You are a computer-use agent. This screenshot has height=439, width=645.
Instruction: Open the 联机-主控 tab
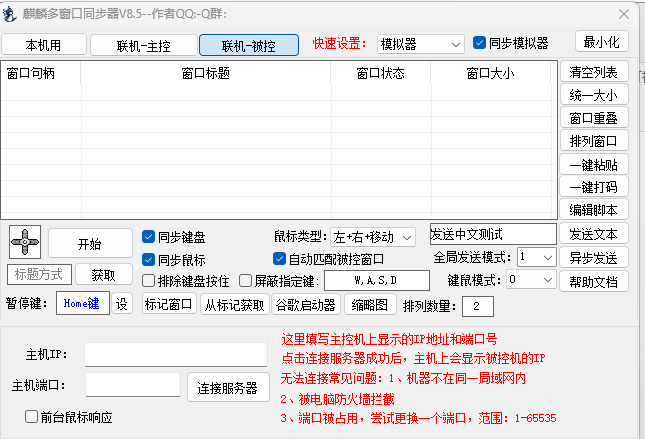pos(143,45)
